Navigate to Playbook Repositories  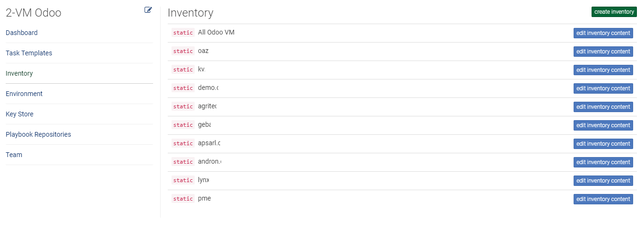(38, 134)
